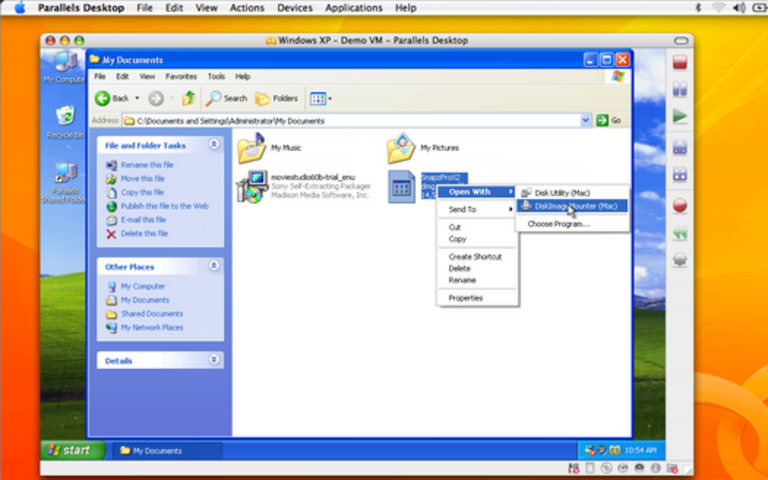768x480 pixels.
Task: Click the Mac volume icon
Action: [739, 8]
